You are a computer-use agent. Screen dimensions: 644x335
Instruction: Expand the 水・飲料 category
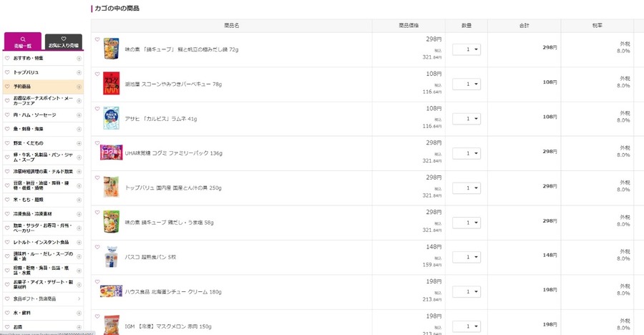pyautogui.click(x=79, y=313)
